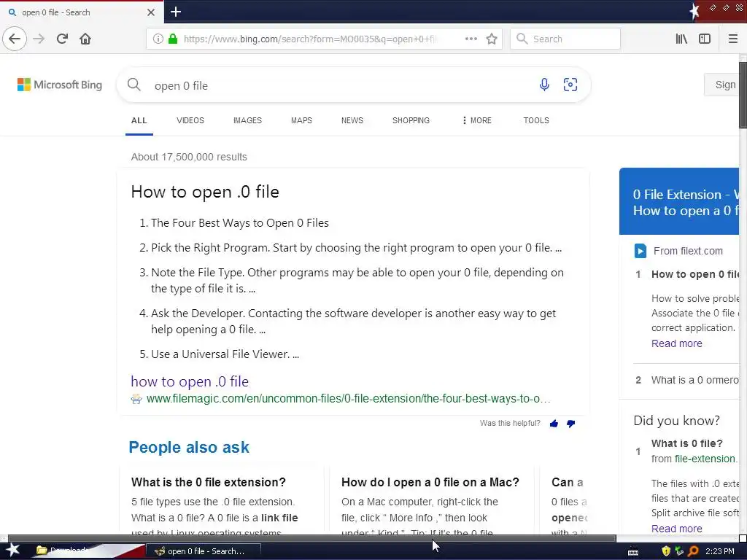
Task: Start voice search with microphone
Action: tap(544, 85)
